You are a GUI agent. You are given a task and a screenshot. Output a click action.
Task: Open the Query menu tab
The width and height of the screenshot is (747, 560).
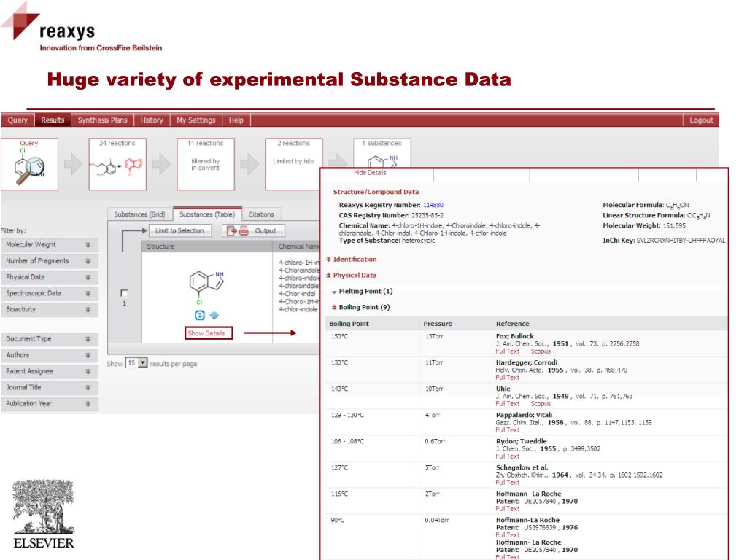[x=18, y=120]
